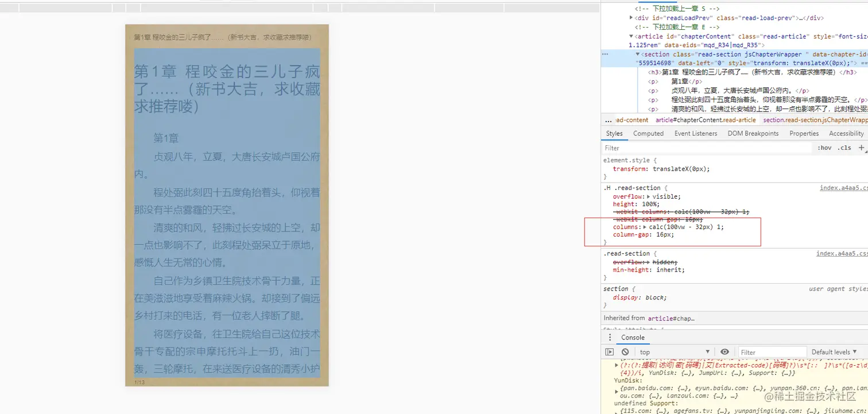Viewport: 868px width, 414px height.
Task: Select the Console drawer tab
Action: pyautogui.click(x=633, y=338)
